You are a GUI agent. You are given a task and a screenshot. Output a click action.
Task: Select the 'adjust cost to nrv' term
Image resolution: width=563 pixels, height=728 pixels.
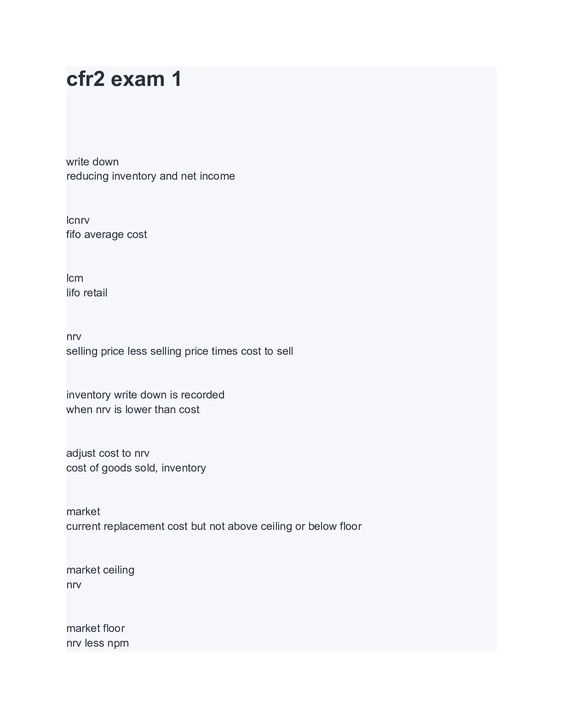[108, 453]
